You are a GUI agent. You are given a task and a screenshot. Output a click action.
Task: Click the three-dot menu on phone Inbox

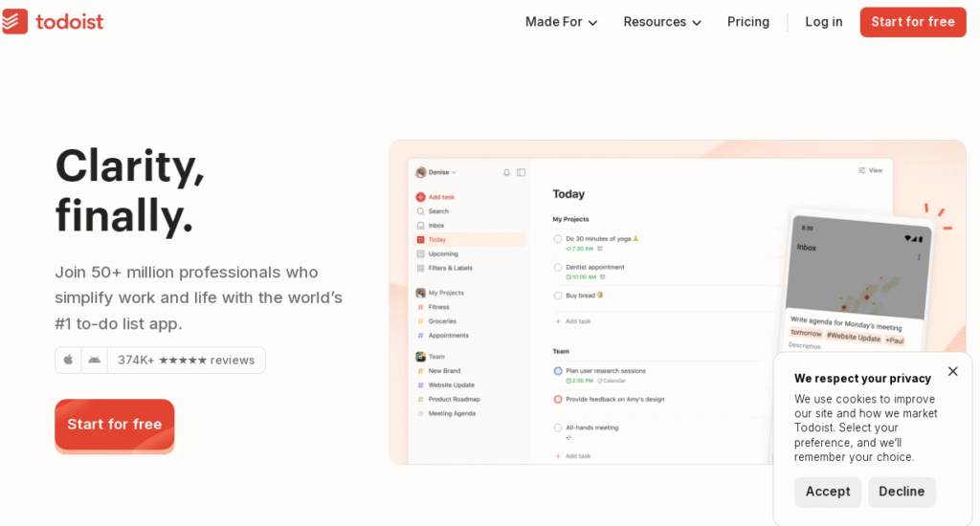[919, 257]
